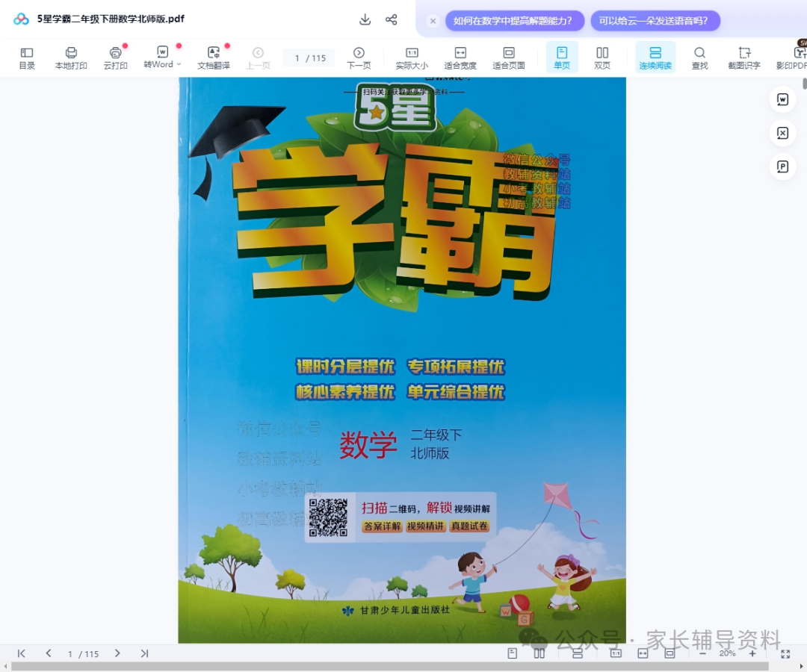Viewport: 807px width, 672px height.
Task: Toggle 双页 double page view
Action: coord(602,58)
